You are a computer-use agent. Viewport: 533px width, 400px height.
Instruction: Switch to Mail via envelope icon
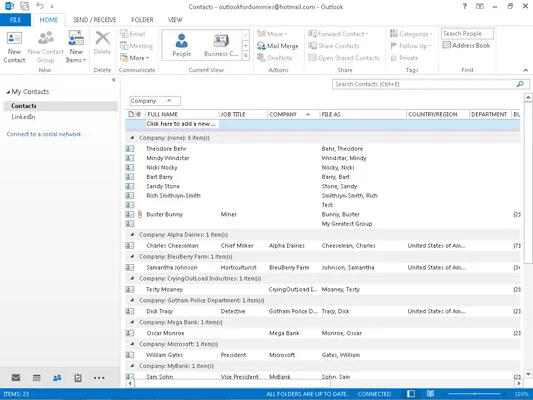(x=16, y=378)
